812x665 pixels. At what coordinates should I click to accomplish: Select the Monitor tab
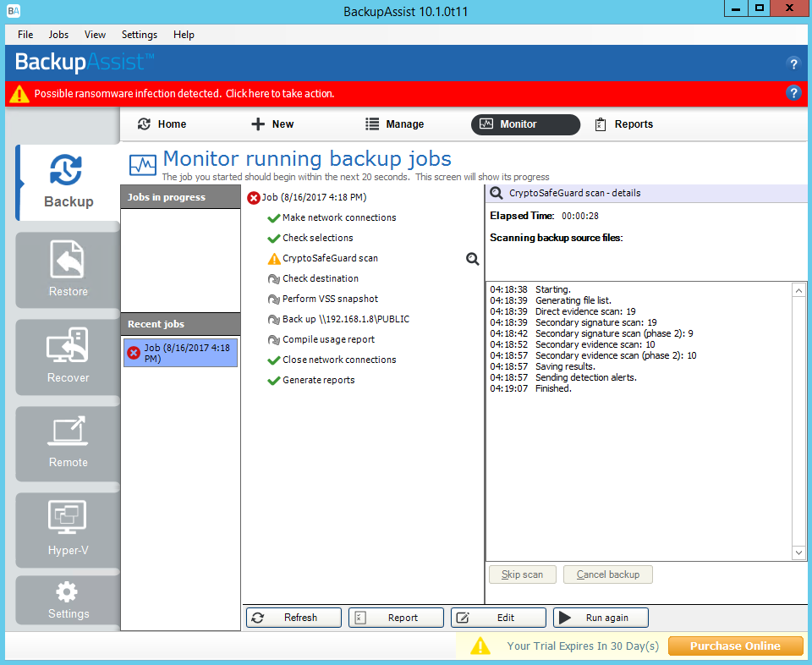525,124
